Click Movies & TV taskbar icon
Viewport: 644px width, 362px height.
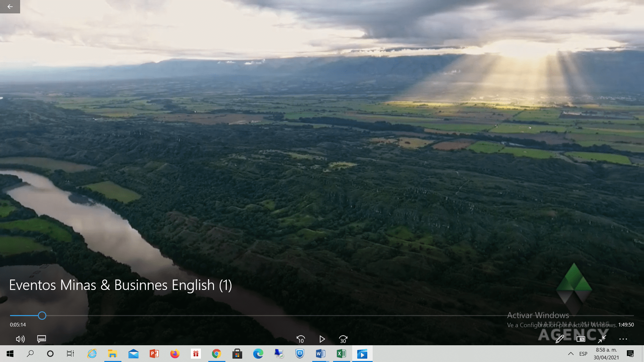pos(362,354)
